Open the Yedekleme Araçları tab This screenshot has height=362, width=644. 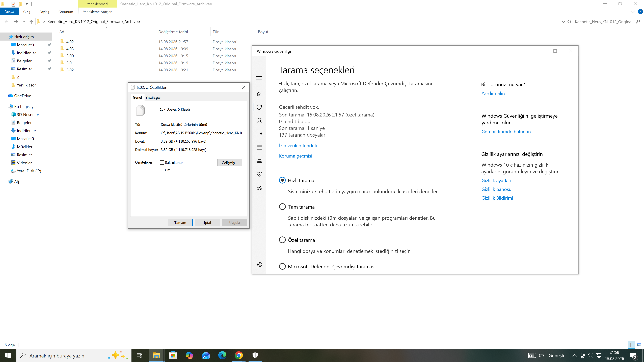[97, 12]
